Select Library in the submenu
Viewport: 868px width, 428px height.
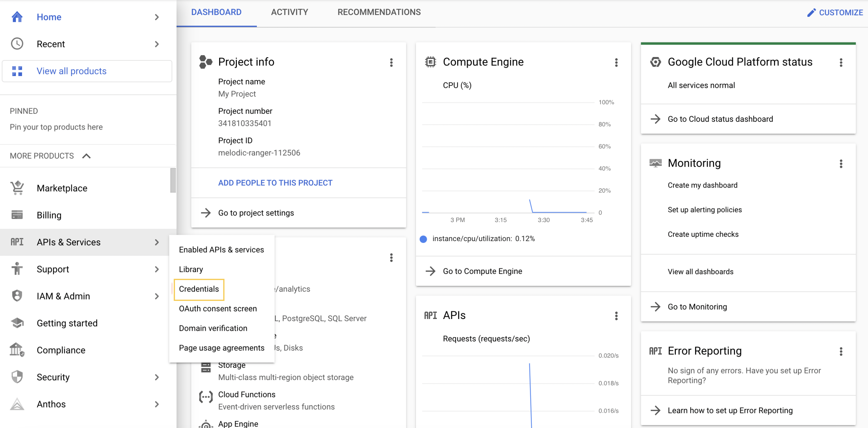[221, 269]
